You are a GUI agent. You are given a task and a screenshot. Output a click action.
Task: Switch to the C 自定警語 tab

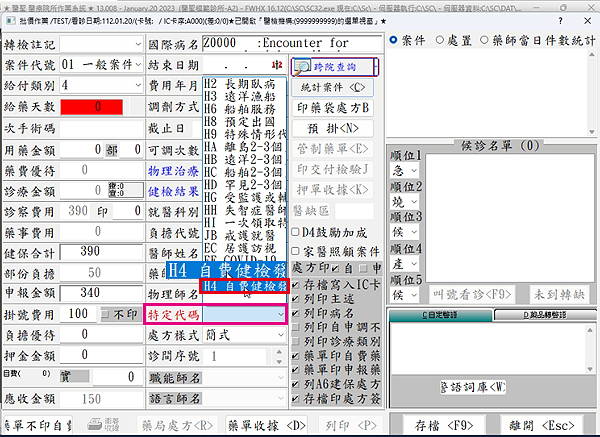[438, 315]
